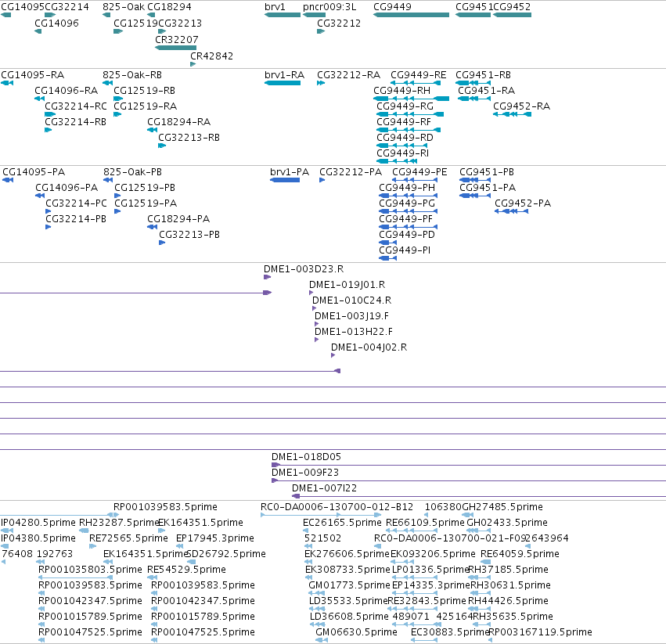The height and width of the screenshot is (644, 666).
Task: Click EST SD26792.5prime
Action: click(226, 554)
